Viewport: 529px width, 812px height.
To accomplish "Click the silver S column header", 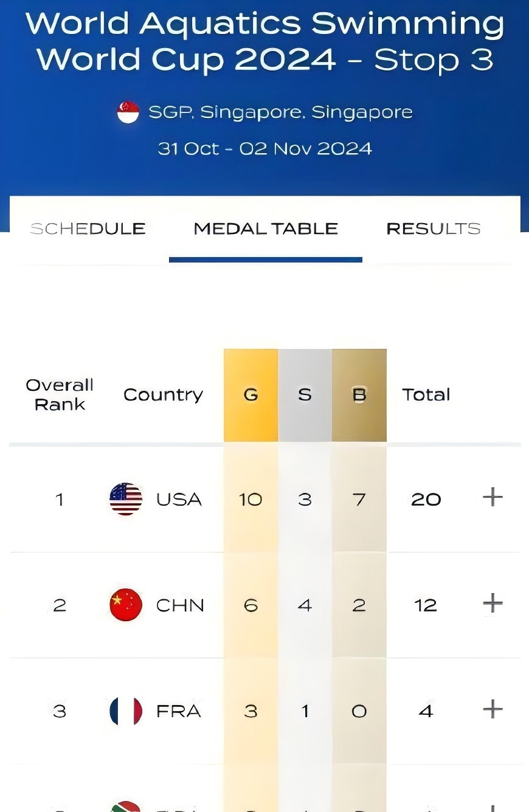I will point(305,395).
